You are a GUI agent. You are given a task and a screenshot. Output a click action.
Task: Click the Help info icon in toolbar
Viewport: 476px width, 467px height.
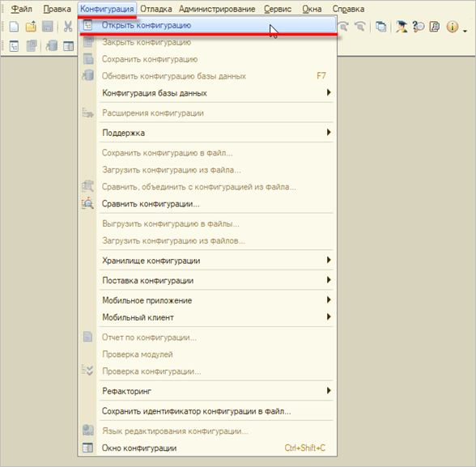[x=453, y=27]
